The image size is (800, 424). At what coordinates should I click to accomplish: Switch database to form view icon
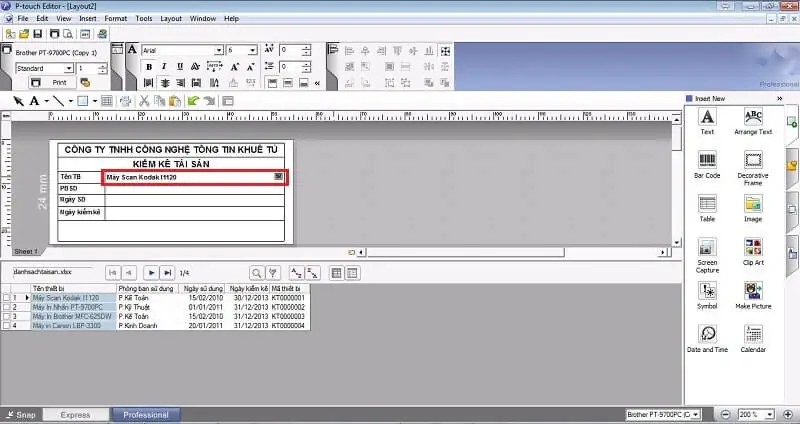352,273
